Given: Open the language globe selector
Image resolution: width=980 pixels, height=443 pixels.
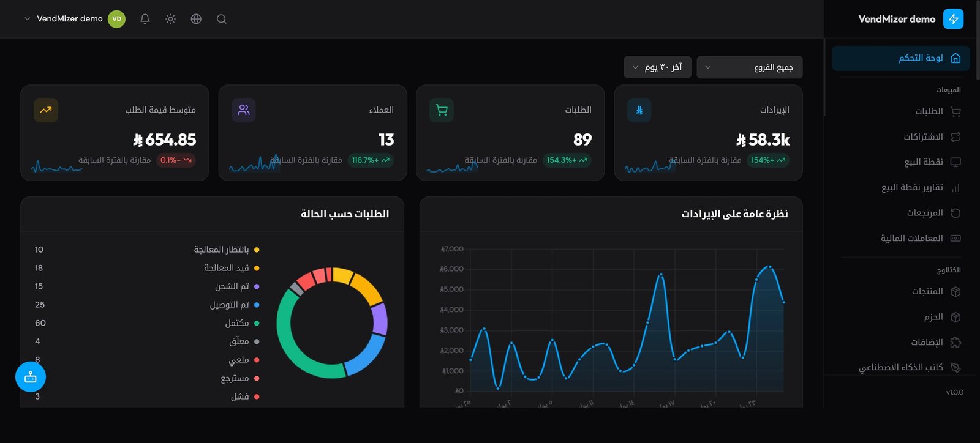Looking at the screenshot, I should coord(196,19).
